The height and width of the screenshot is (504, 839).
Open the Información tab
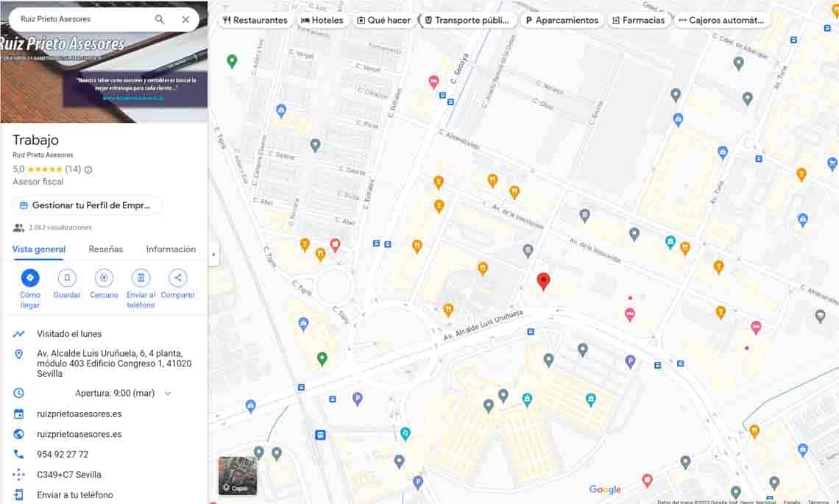pos(171,249)
